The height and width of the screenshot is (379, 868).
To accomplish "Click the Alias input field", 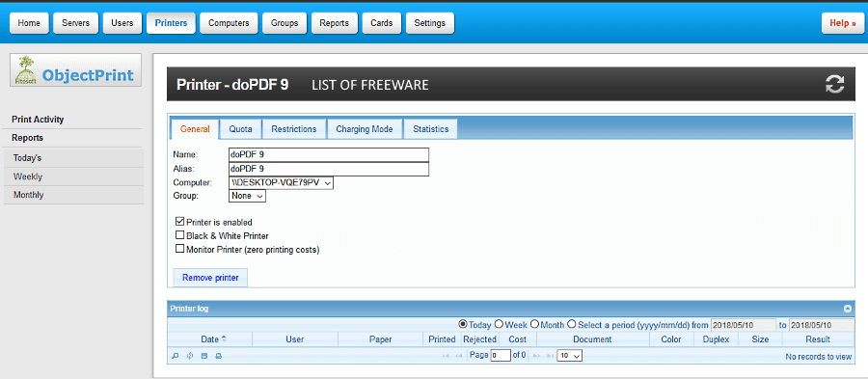I will [x=329, y=170].
